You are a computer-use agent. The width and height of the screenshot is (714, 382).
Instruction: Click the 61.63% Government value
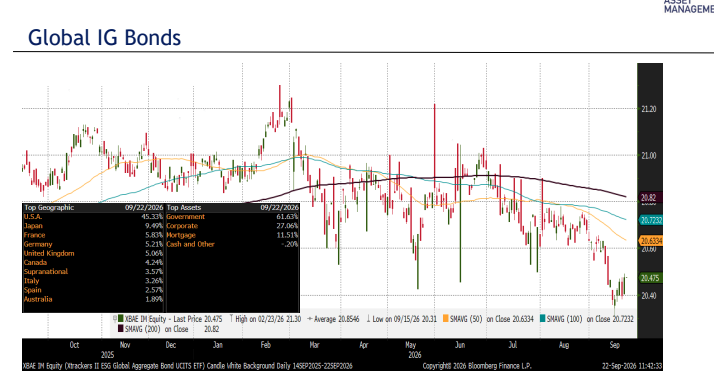click(x=287, y=217)
